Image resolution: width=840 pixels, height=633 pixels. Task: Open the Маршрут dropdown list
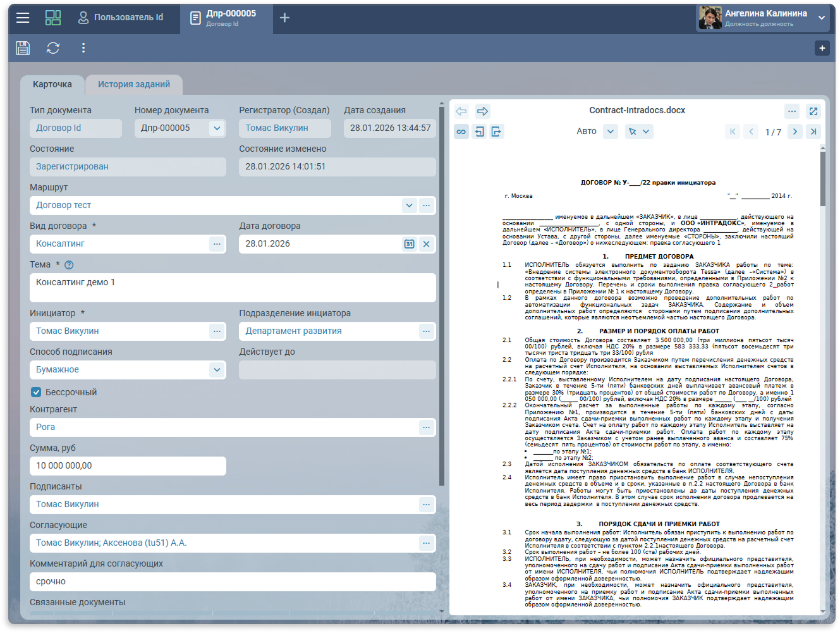click(x=409, y=206)
